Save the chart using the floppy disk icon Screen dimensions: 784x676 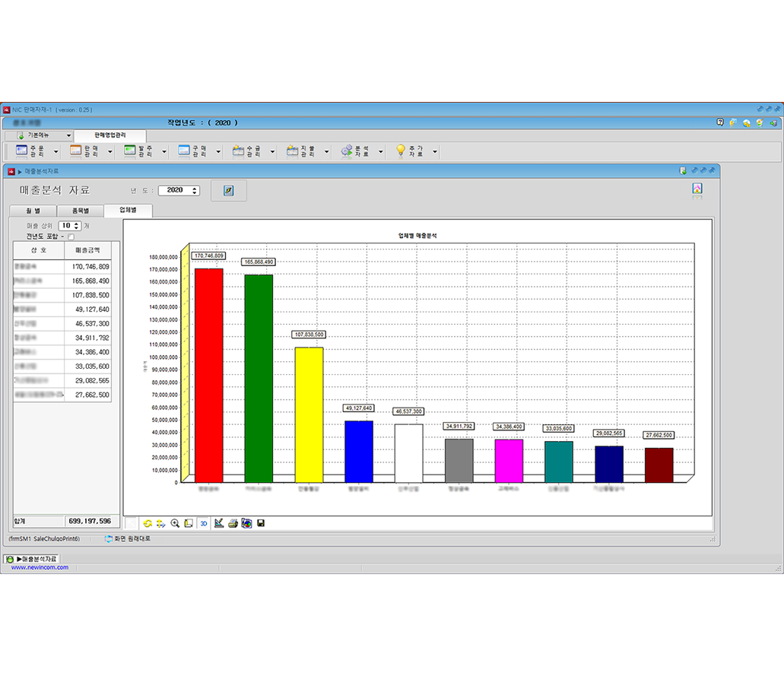tap(261, 523)
